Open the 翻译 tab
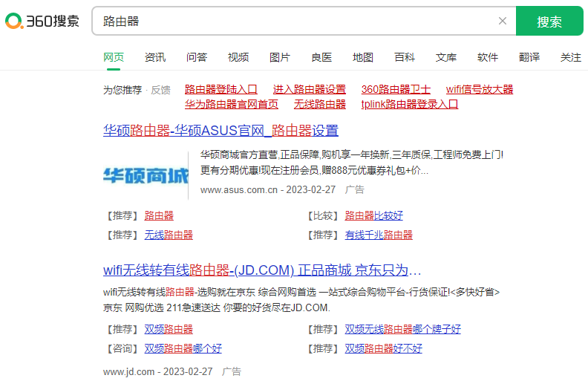Screen dimensions: 588x381 (529, 57)
